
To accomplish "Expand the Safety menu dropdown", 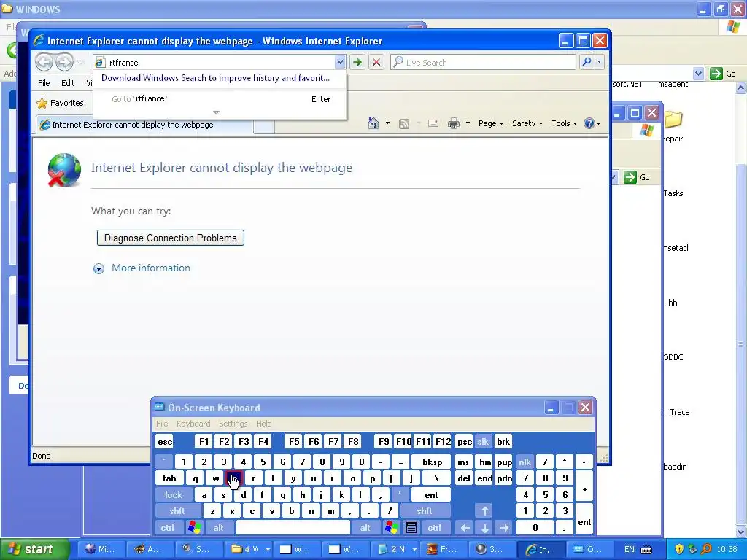I will coord(527,123).
